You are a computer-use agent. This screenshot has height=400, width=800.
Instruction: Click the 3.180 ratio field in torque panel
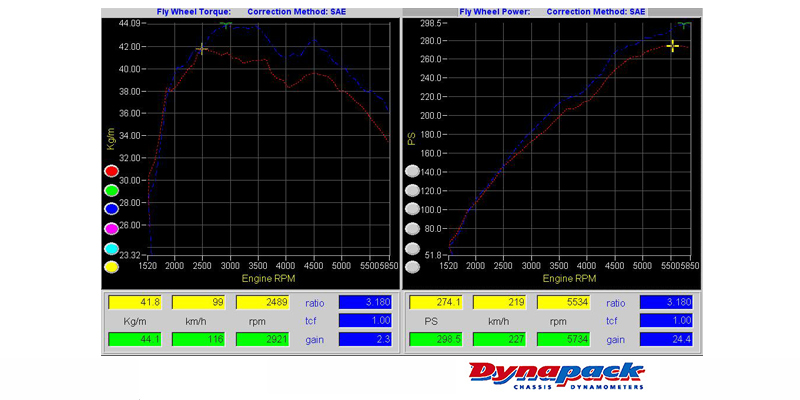[x=365, y=302]
